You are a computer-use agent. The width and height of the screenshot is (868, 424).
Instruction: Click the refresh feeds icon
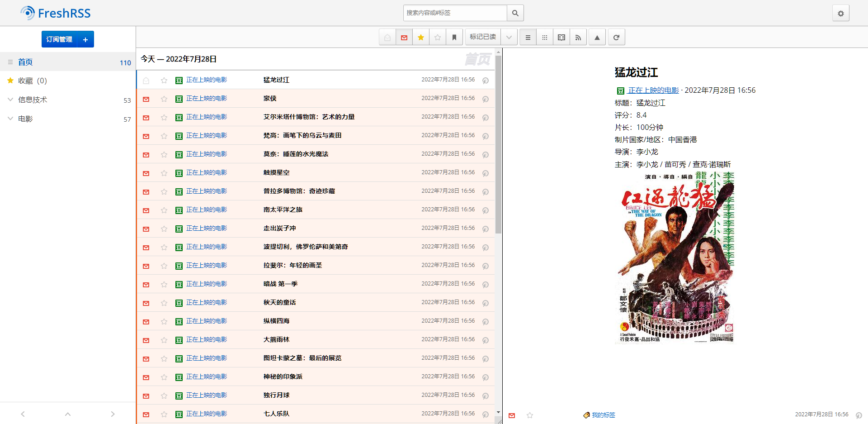coord(616,38)
